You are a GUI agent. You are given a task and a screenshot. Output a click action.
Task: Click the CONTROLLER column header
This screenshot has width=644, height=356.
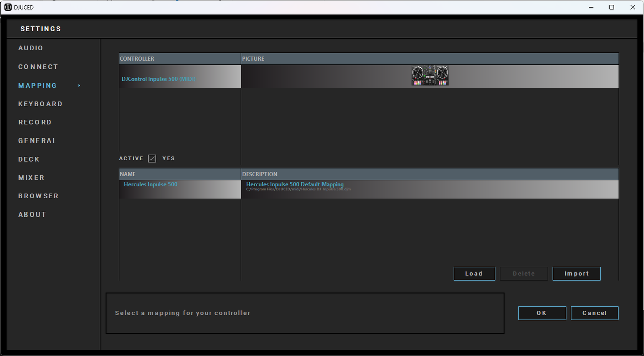point(180,59)
